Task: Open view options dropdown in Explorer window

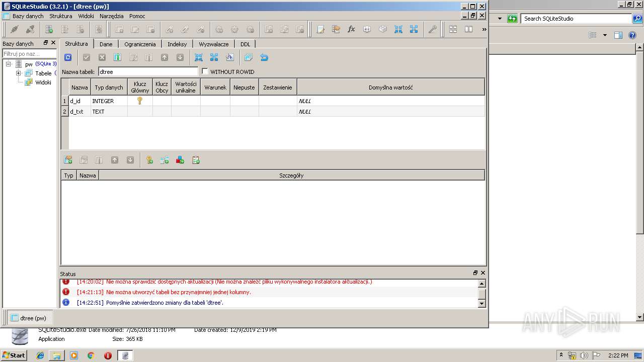Action: click(605, 35)
